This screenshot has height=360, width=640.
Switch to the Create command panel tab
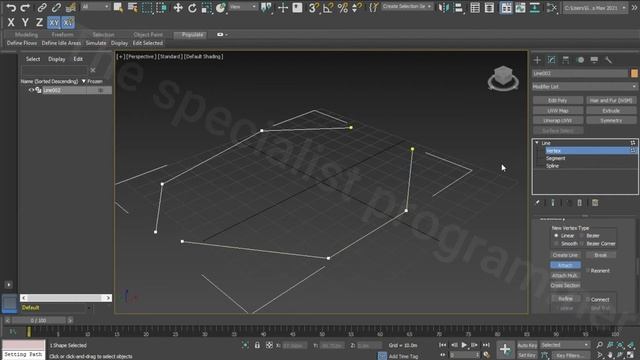[x=537, y=60]
